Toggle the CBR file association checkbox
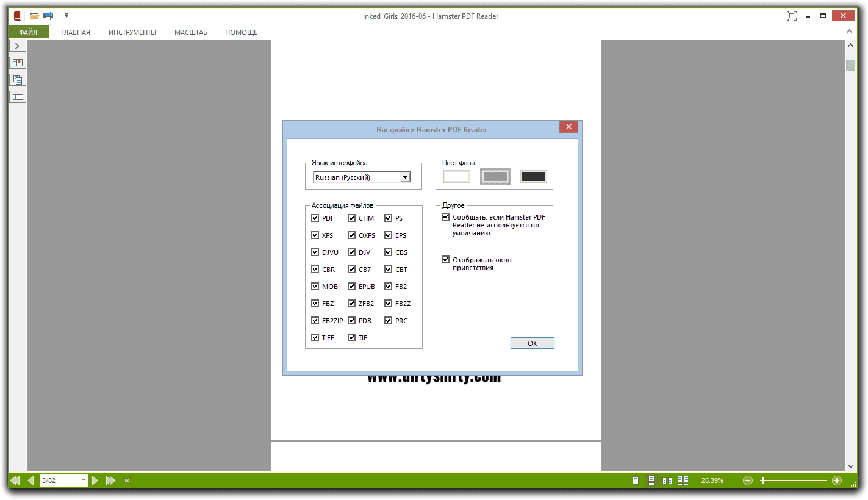The height and width of the screenshot is (500, 868). click(x=315, y=269)
